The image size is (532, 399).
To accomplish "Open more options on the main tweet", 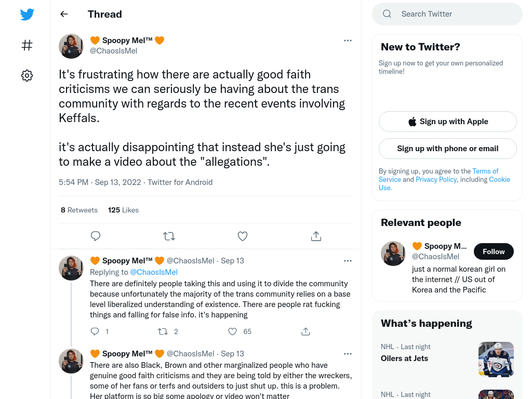I will tap(348, 41).
